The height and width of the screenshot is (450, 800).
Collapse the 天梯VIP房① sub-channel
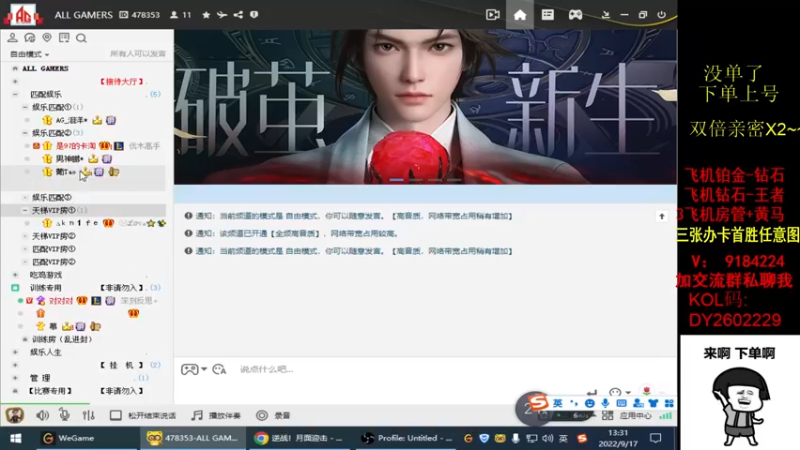click(24, 210)
